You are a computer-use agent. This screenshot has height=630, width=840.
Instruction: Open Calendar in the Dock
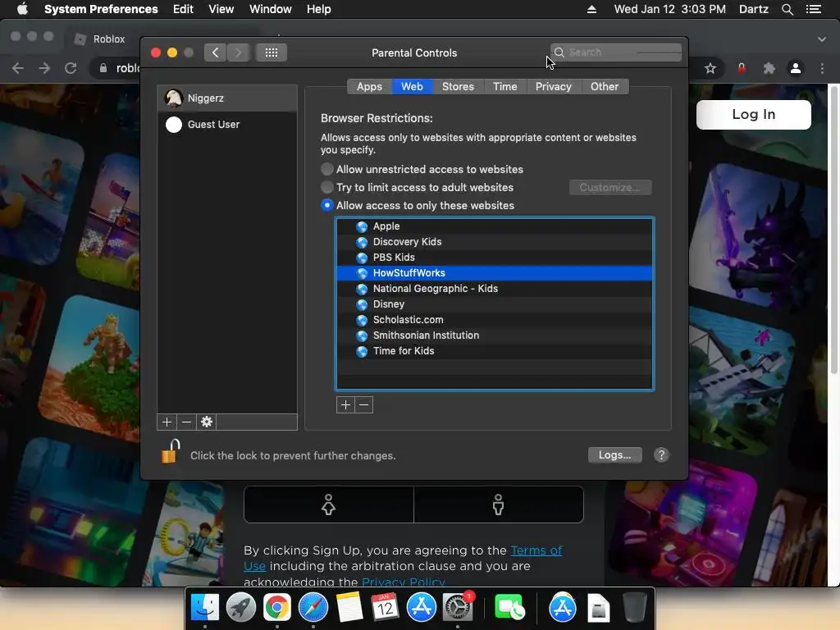tap(385, 608)
